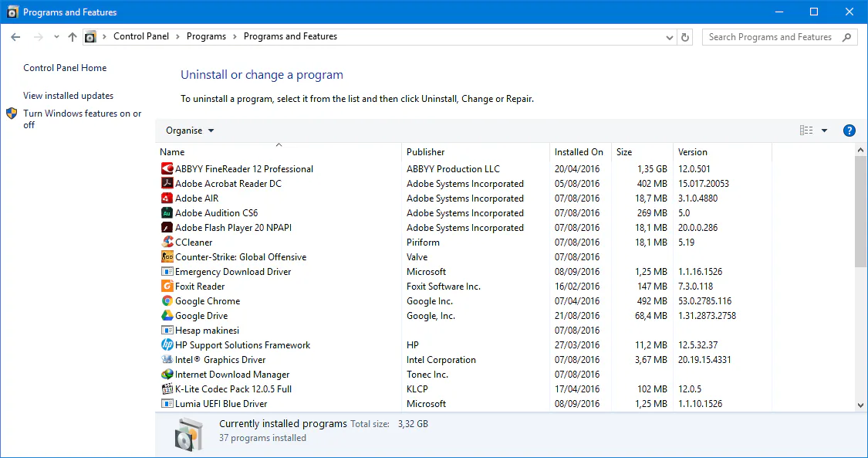Open Control Panel Home link
The width and height of the screenshot is (868, 458).
[65, 67]
